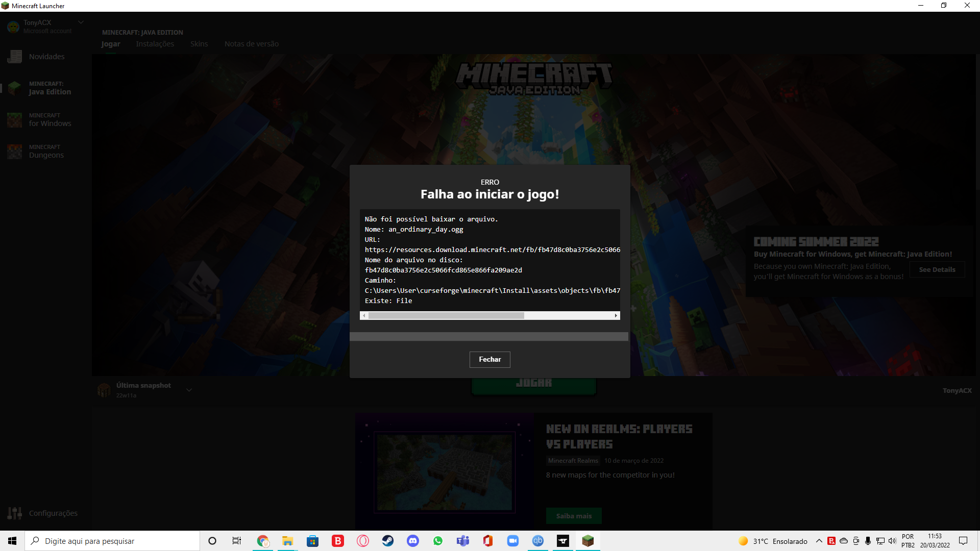980x551 pixels.
Task: Click the Novidades newspaper icon
Action: point(14,57)
